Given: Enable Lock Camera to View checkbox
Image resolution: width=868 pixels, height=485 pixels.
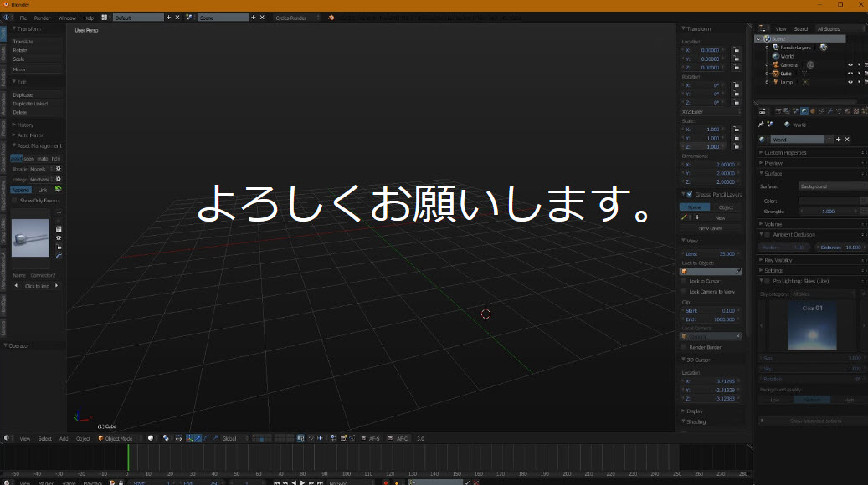Looking at the screenshot, I should coord(684,292).
